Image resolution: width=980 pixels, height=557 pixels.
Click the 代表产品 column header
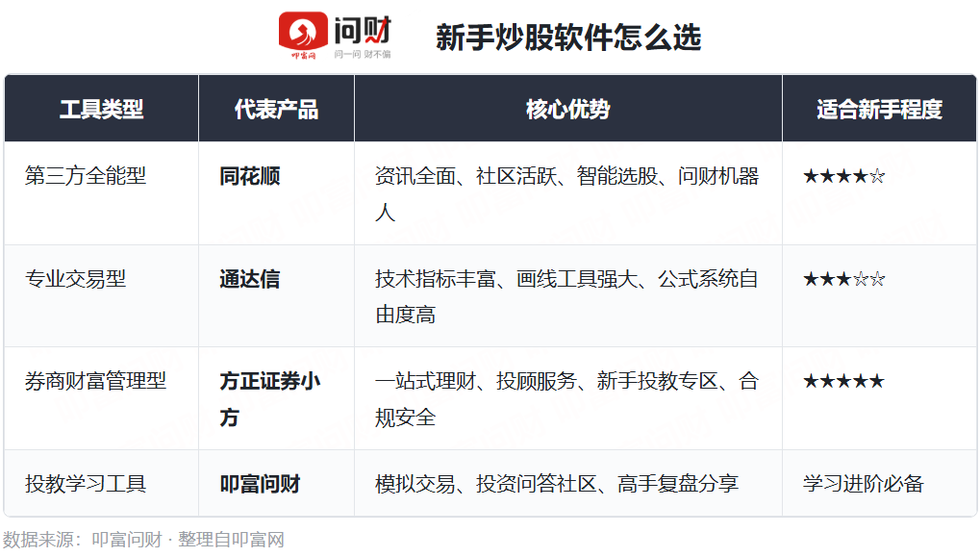[276, 110]
